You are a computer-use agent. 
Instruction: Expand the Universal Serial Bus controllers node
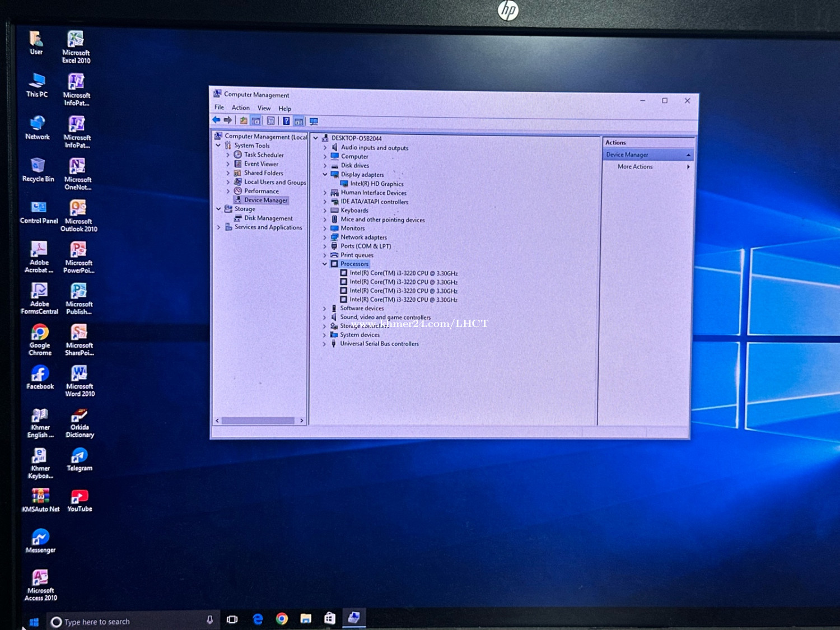click(324, 344)
